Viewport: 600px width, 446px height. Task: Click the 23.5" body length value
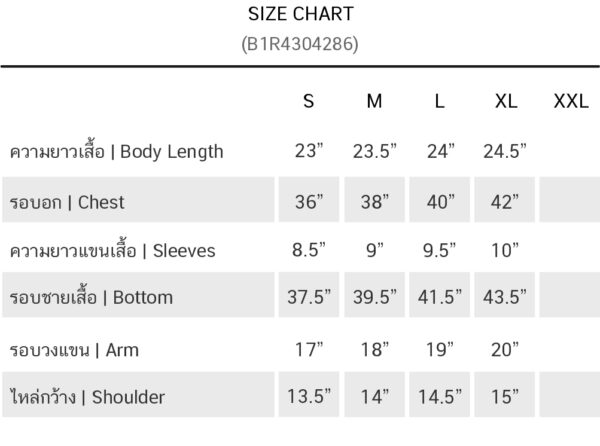coord(375,151)
